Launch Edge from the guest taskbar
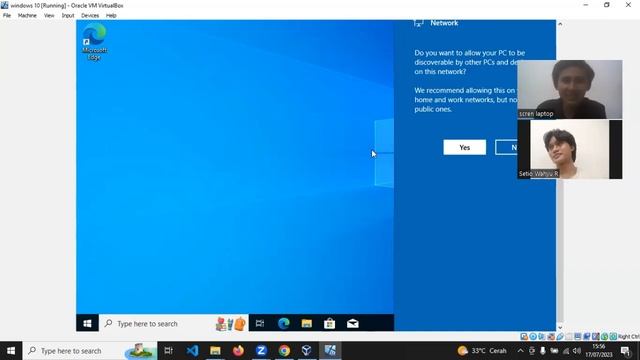 [283, 323]
